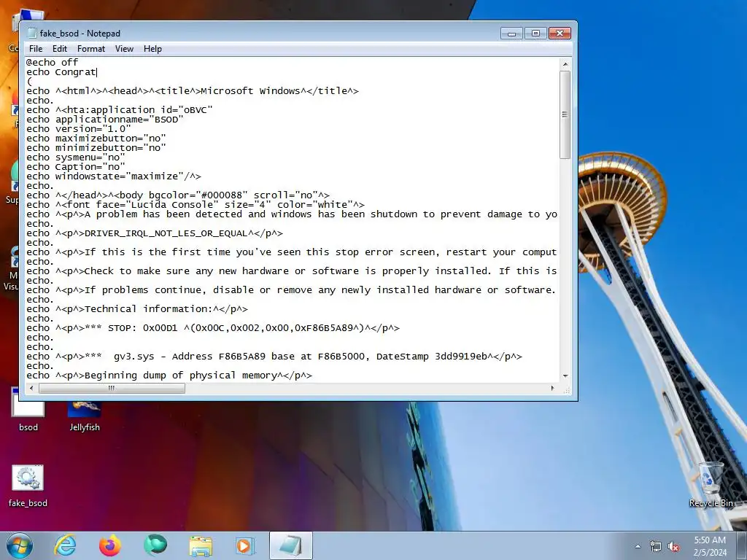Select the fake_bsod batch file desktop icon
The height and width of the screenshot is (560, 747).
click(28, 486)
